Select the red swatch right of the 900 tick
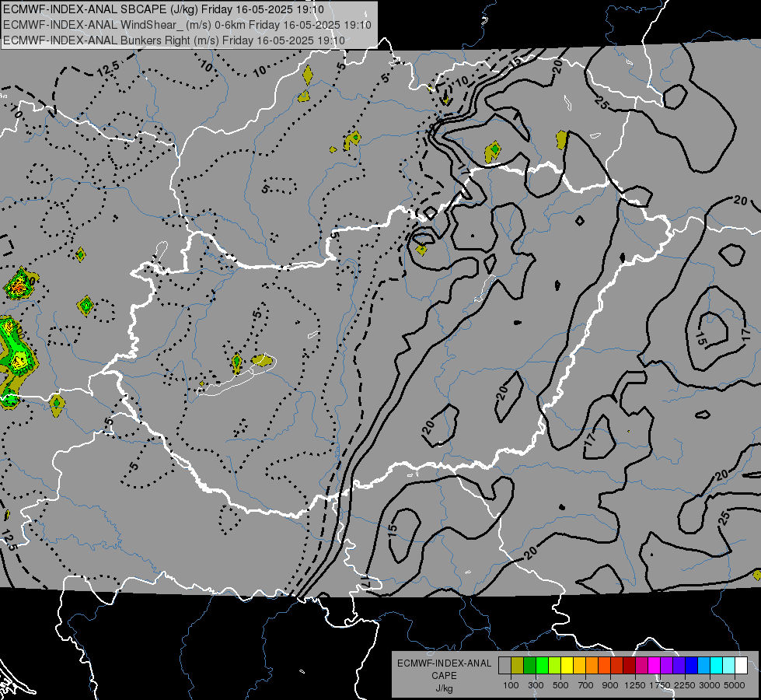 [617, 666]
